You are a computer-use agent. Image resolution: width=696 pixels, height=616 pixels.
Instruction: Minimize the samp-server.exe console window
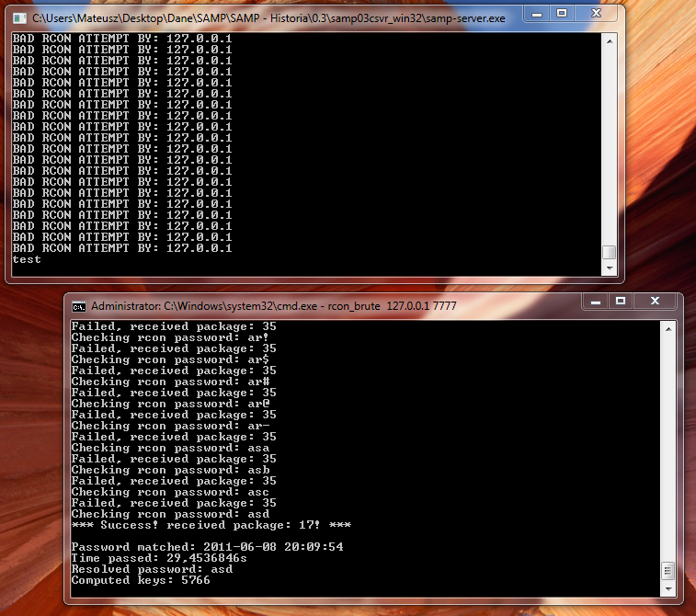pos(537,14)
